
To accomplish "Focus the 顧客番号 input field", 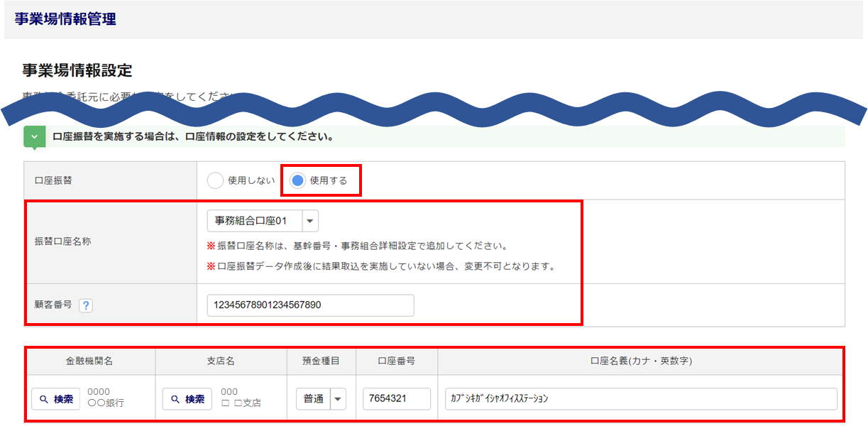I will pos(310,305).
